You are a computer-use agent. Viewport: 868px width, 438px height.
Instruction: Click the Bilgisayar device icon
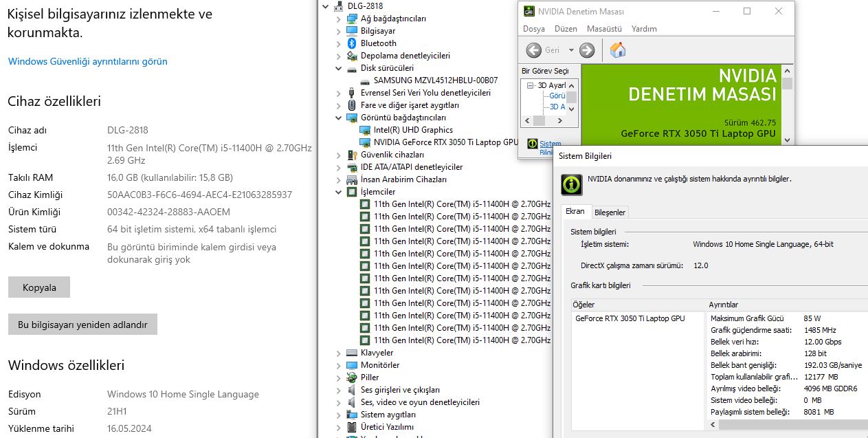[351, 31]
